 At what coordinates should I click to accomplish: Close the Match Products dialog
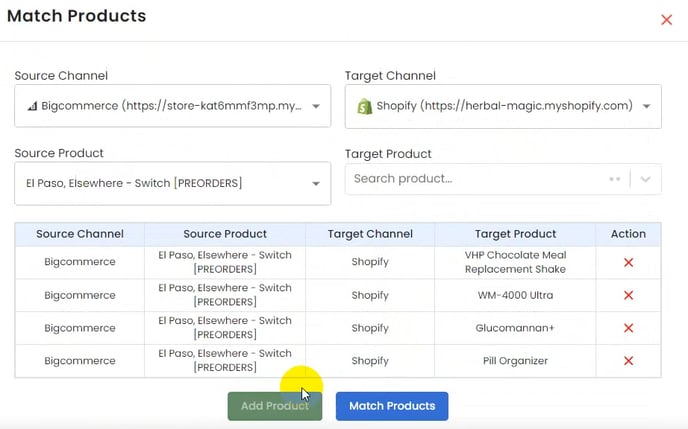(666, 20)
